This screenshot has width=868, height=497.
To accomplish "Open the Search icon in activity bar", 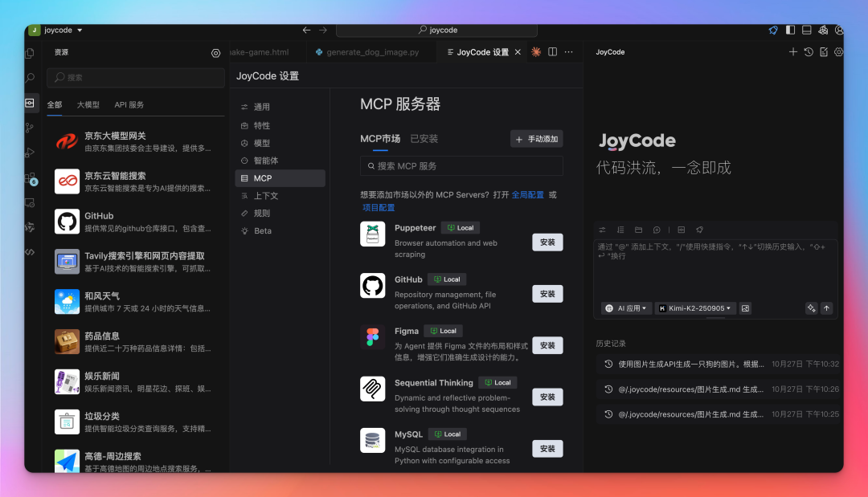I will coord(30,78).
